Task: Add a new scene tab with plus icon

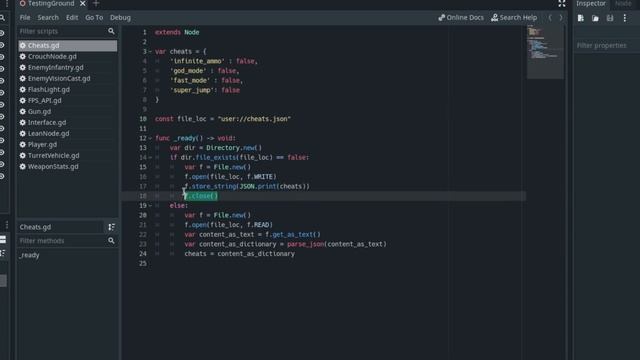Action: coord(96,4)
